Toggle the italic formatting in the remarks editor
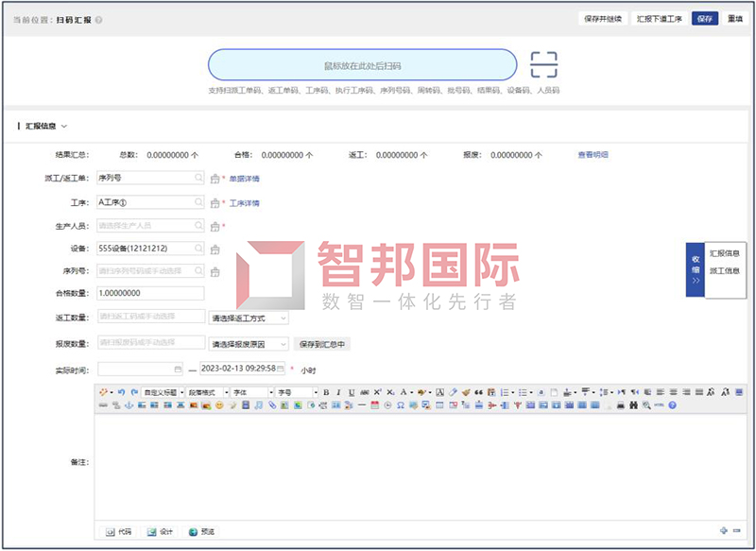 [x=338, y=390]
